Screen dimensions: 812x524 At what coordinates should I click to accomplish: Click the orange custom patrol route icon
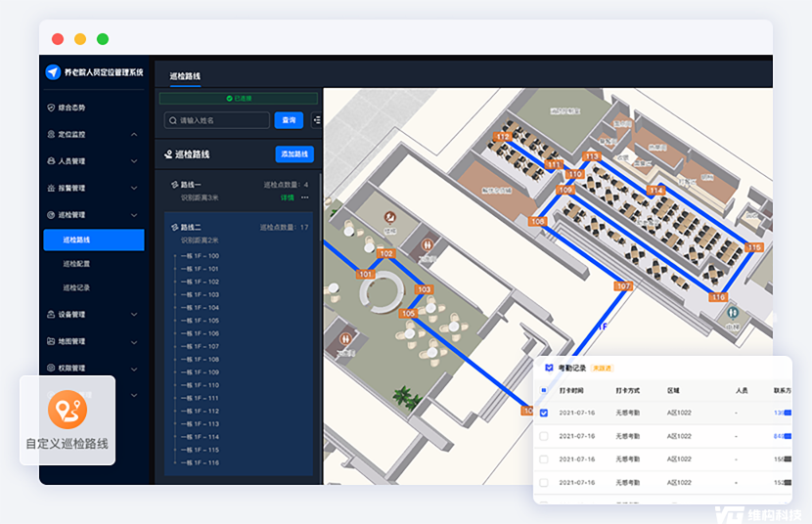click(68, 409)
